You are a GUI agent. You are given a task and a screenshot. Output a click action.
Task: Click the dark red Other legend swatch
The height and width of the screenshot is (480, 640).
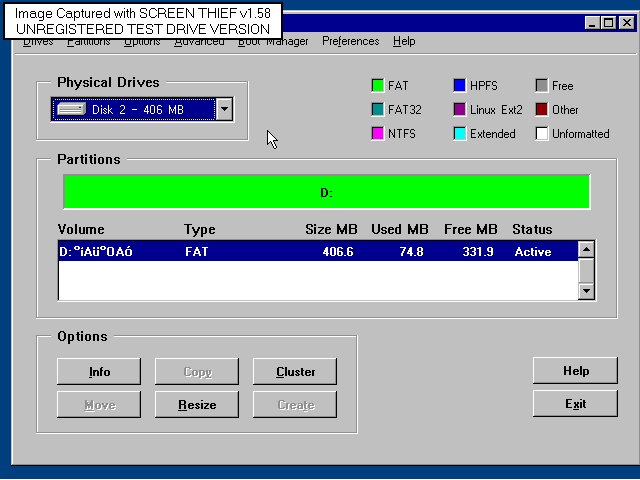(542, 109)
